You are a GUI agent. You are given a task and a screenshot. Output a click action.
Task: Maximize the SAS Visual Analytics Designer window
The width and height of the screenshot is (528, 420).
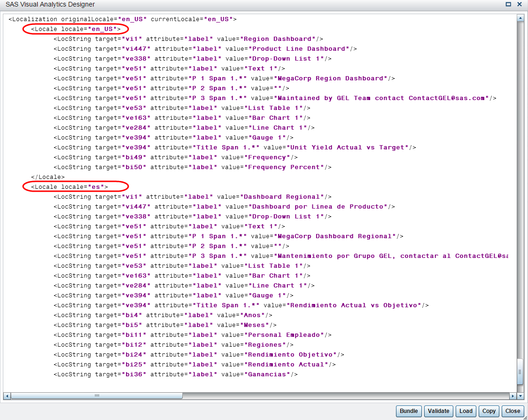point(508,4)
